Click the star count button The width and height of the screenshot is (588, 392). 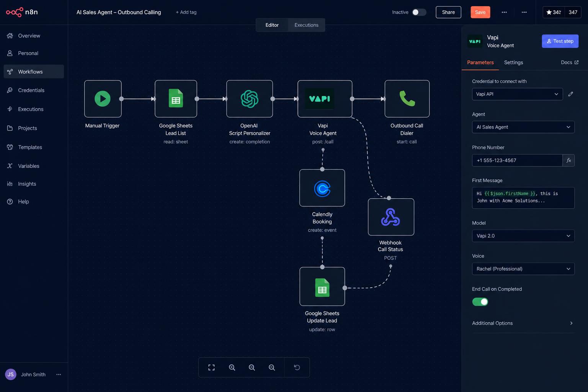[x=554, y=12]
